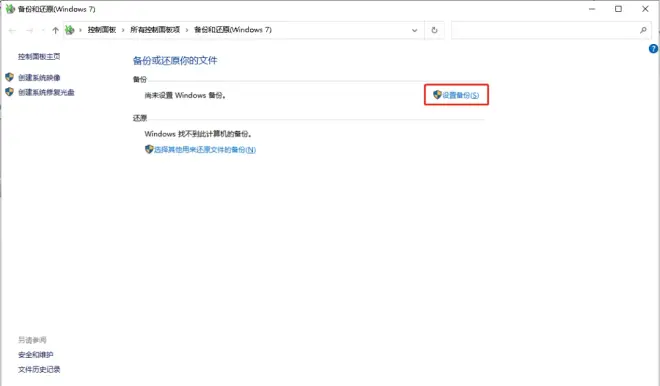Select 所有控制面板项 in the breadcrumb path
Screen dimensions: 660x386
(x=155, y=30)
